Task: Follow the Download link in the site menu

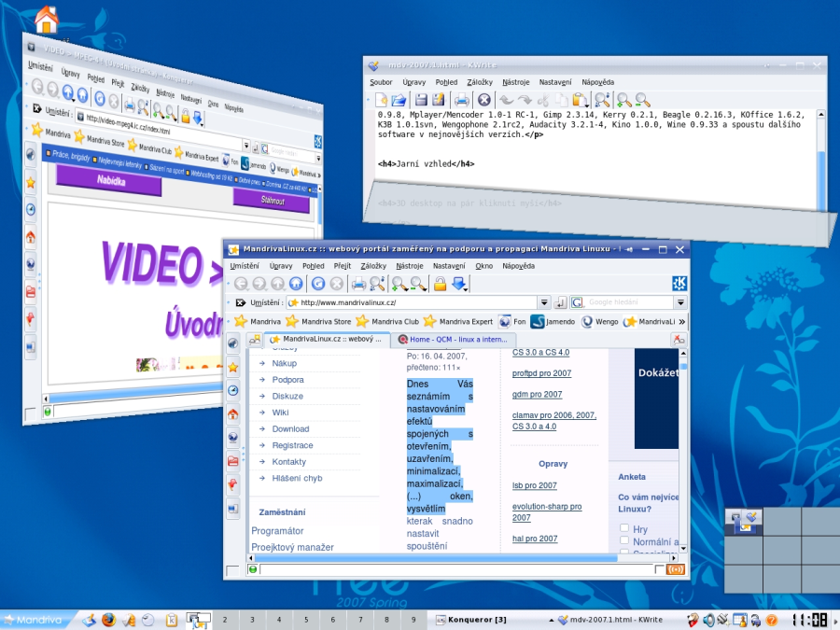Action: [290, 428]
